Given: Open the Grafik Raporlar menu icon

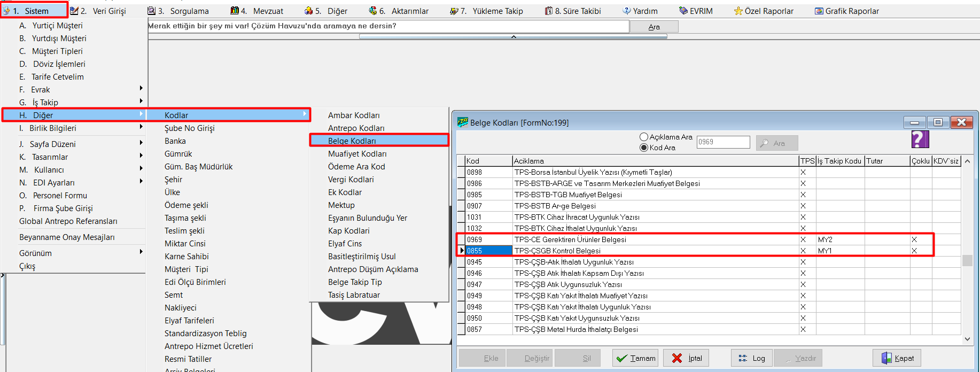Looking at the screenshot, I should (x=819, y=11).
